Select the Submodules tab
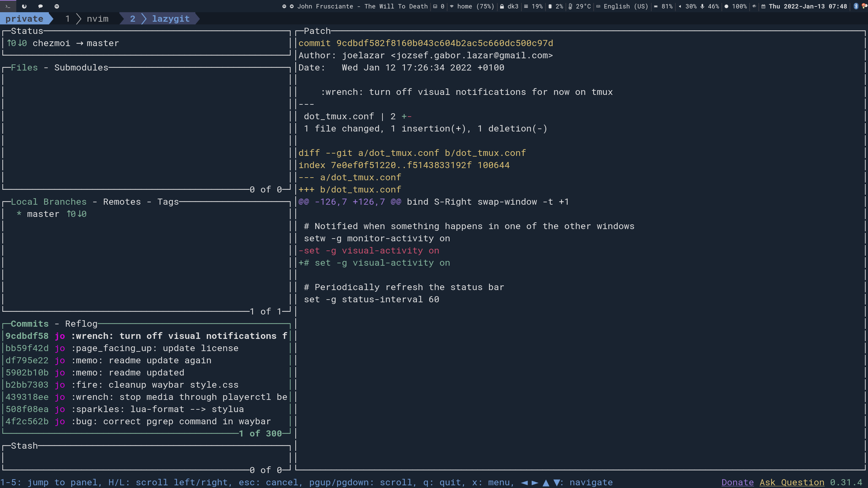The width and height of the screenshot is (868, 488). coord(81,67)
